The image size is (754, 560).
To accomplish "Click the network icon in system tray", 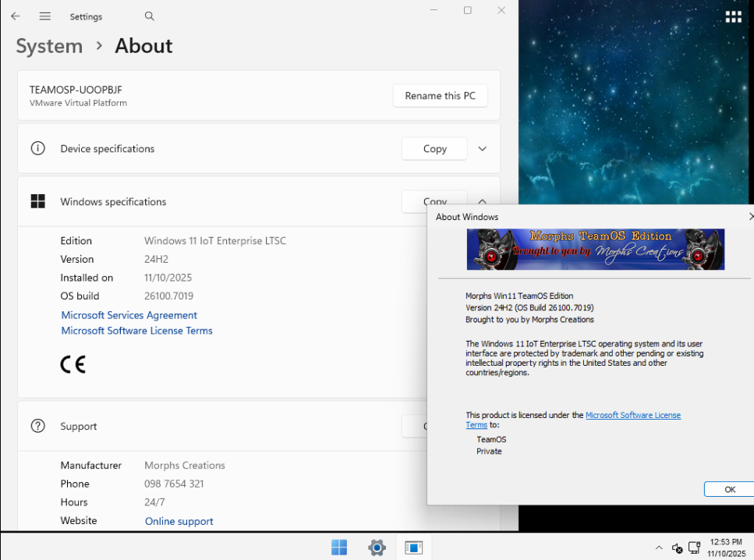I will click(x=694, y=548).
